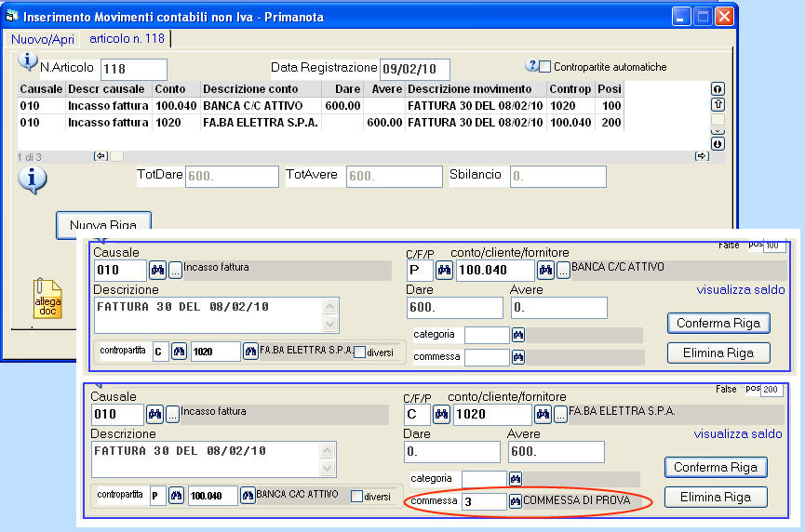Open causale ellipsis button in first panel

[175, 270]
